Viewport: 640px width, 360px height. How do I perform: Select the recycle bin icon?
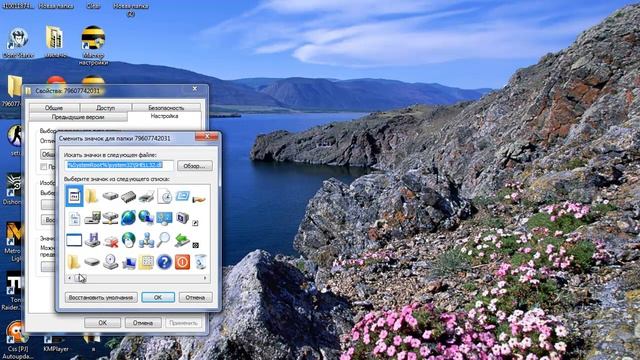(200, 262)
